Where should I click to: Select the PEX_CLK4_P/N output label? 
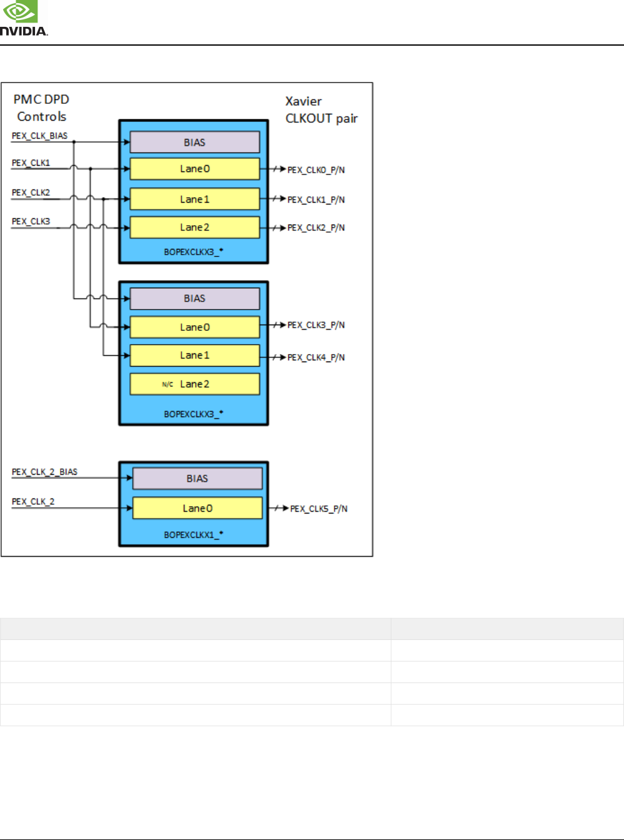point(316,358)
